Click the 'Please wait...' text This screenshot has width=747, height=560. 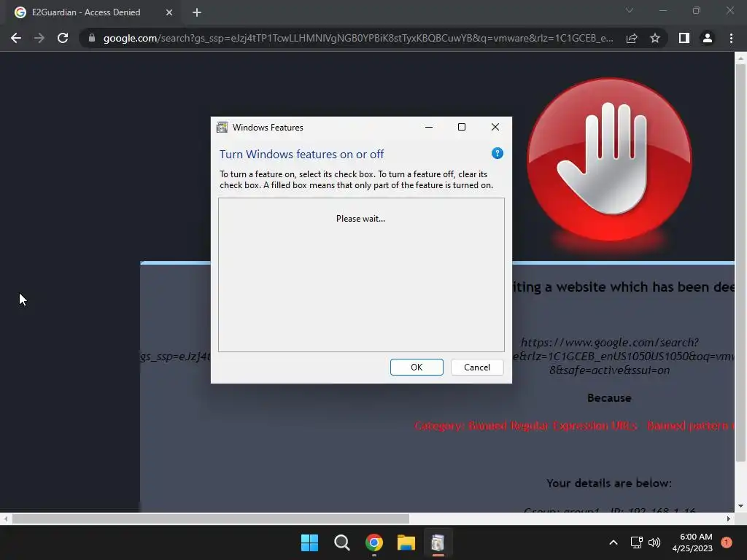tap(360, 219)
